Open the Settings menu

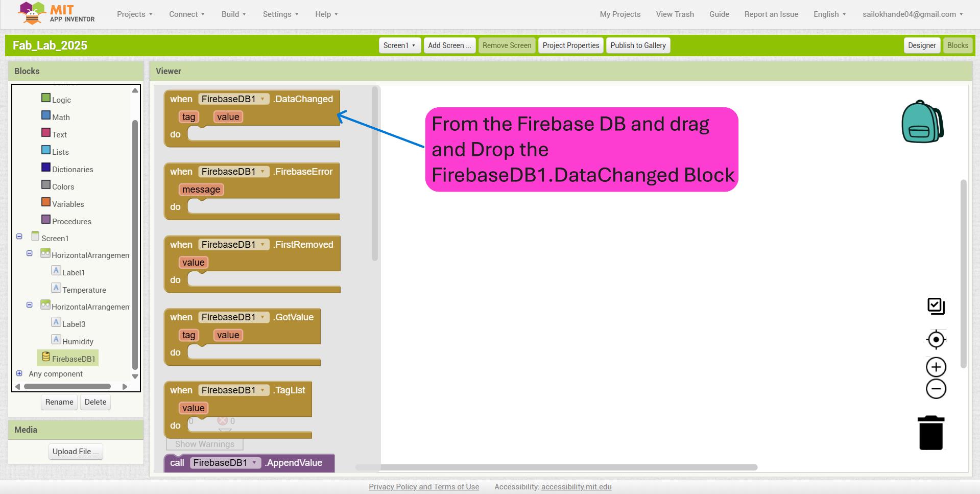click(x=281, y=14)
